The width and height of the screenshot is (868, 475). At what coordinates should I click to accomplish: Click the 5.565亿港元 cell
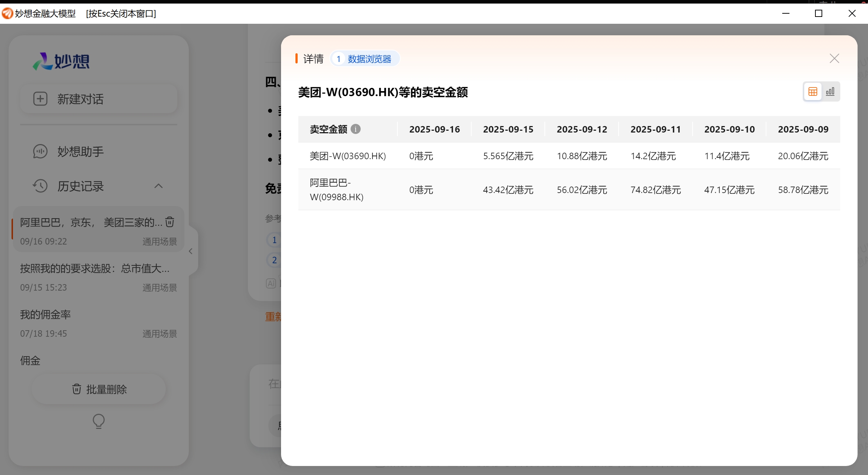tap(508, 156)
